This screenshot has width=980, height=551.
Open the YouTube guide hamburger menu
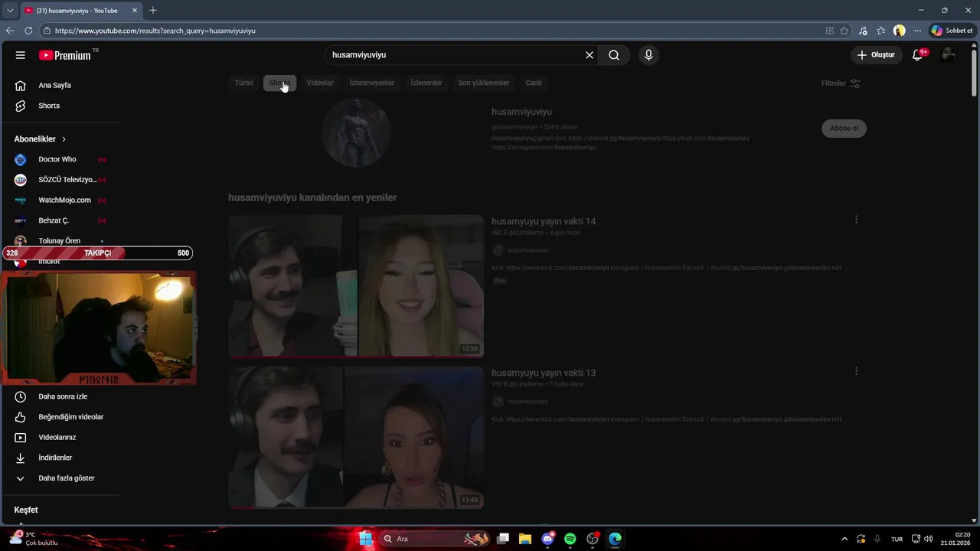tap(21, 55)
